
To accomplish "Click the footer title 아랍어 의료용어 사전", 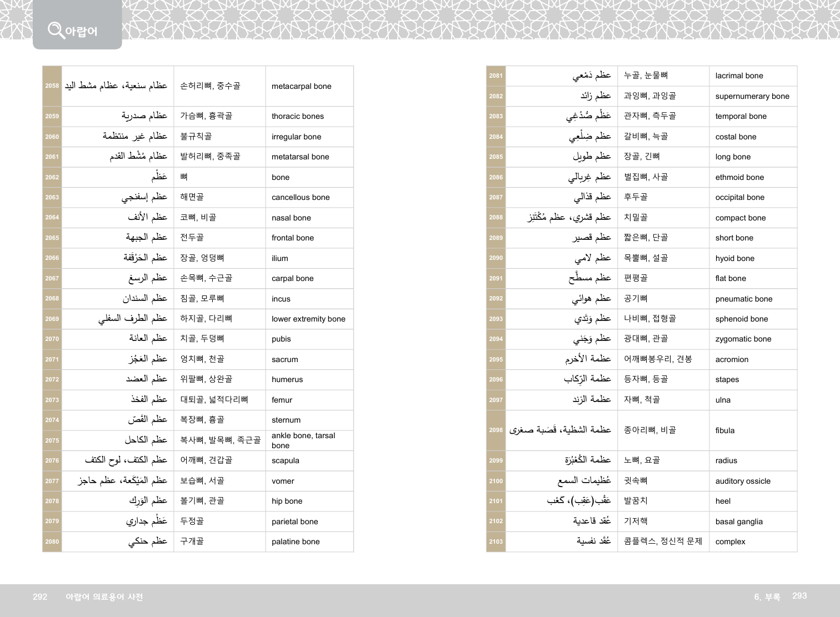I will click(104, 597).
